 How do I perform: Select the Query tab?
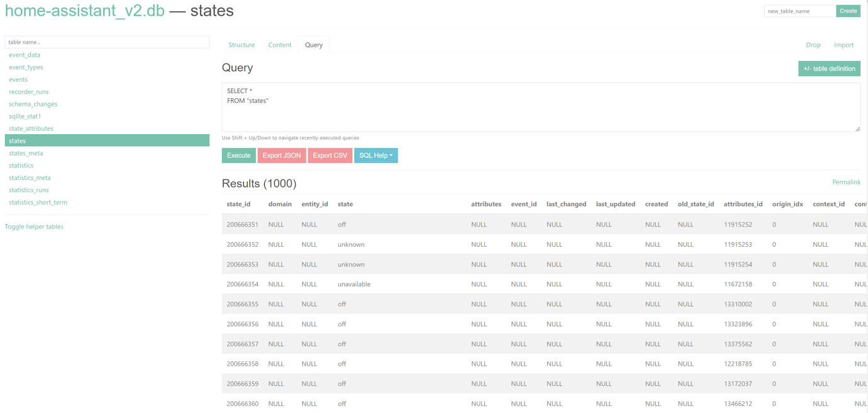313,45
